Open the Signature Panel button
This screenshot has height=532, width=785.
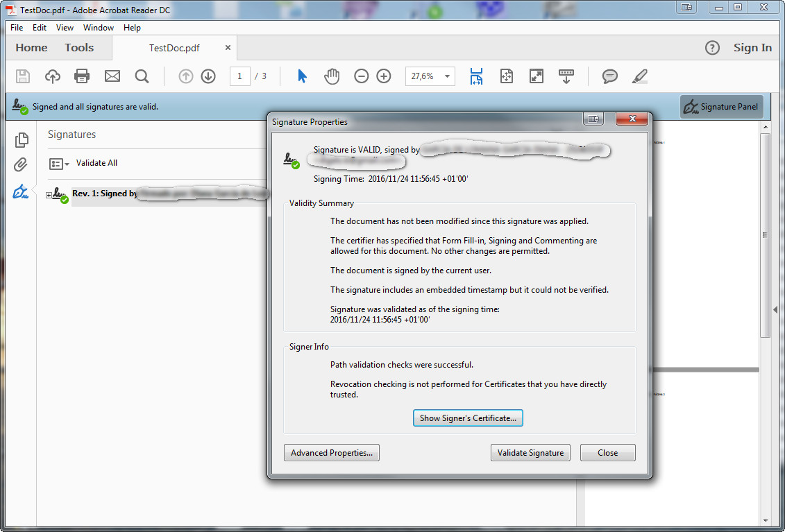(x=721, y=107)
